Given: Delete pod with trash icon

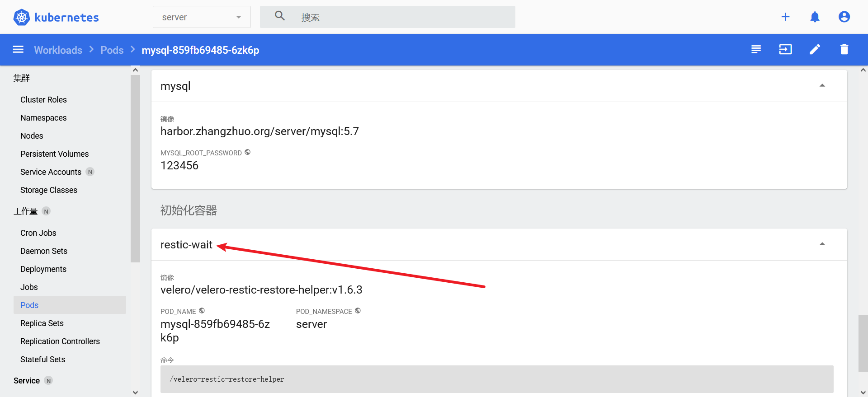Looking at the screenshot, I should pyautogui.click(x=844, y=49).
